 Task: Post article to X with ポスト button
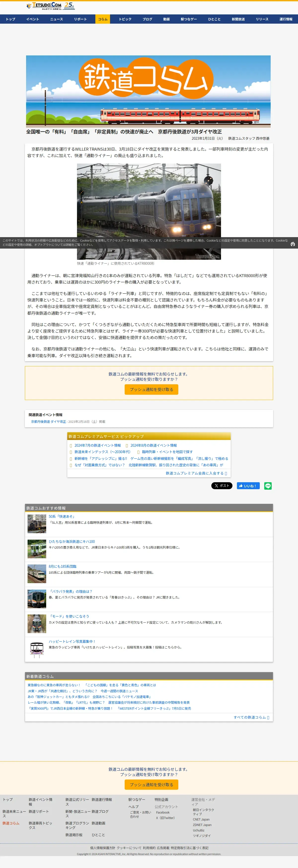pyautogui.click(x=222, y=485)
